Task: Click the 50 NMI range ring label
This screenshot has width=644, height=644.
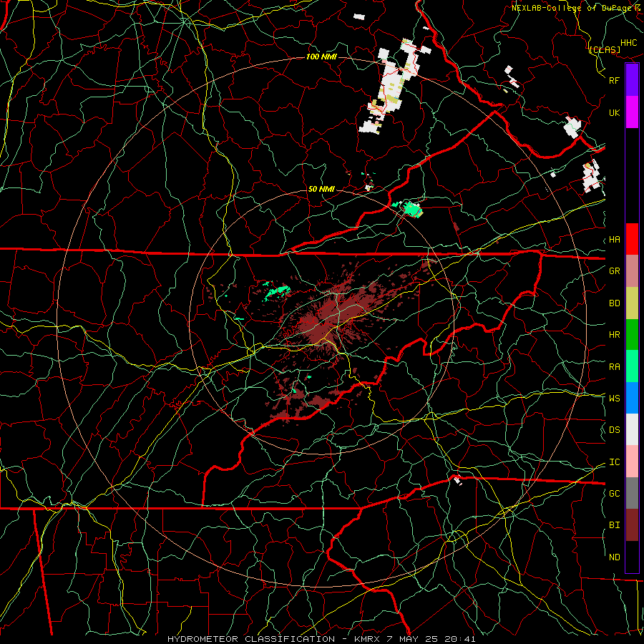Action: pyautogui.click(x=321, y=189)
